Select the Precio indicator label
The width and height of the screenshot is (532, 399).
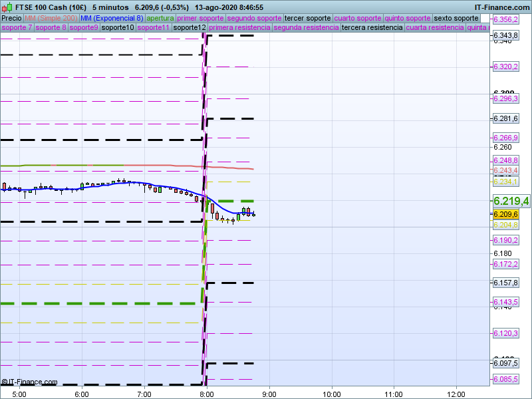coord(11,18)
